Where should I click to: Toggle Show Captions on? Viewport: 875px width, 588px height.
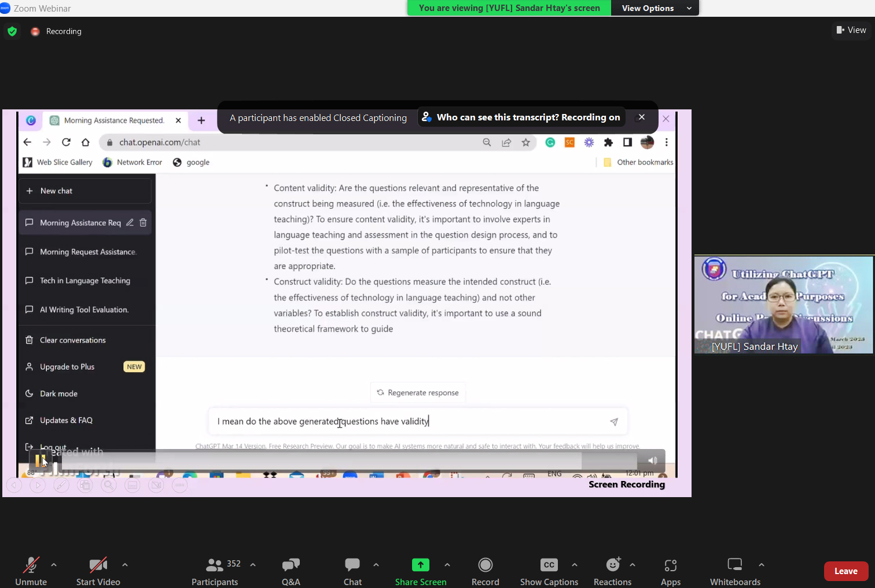click(549, 571)
